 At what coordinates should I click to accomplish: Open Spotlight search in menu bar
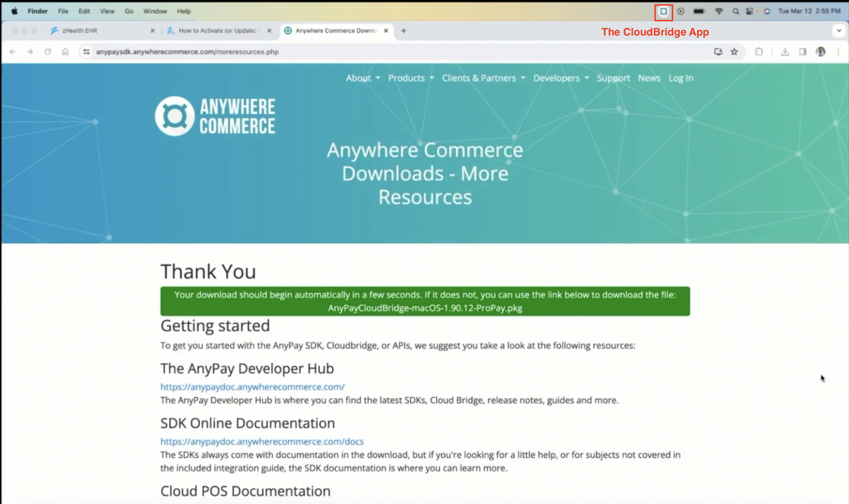(735, 11)
